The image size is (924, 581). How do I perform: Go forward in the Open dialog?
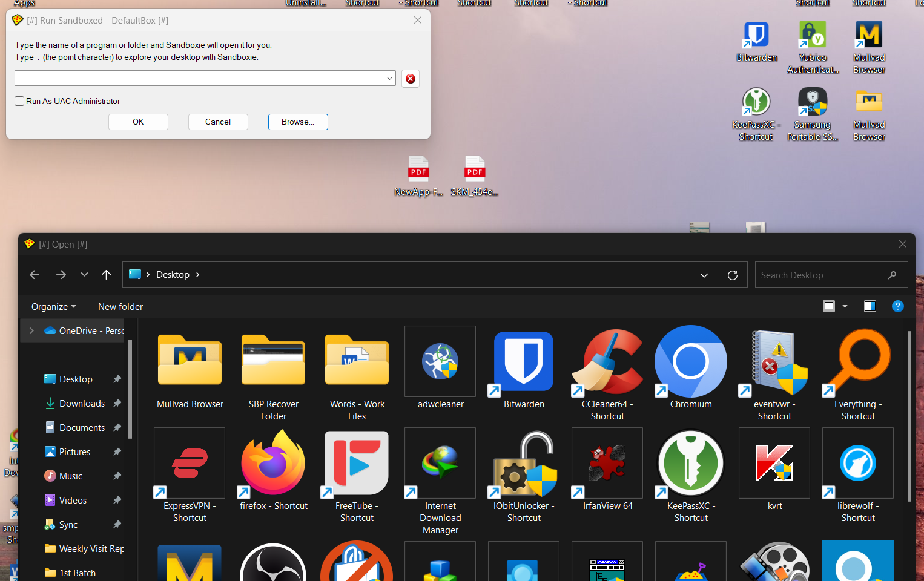(61, 275)
